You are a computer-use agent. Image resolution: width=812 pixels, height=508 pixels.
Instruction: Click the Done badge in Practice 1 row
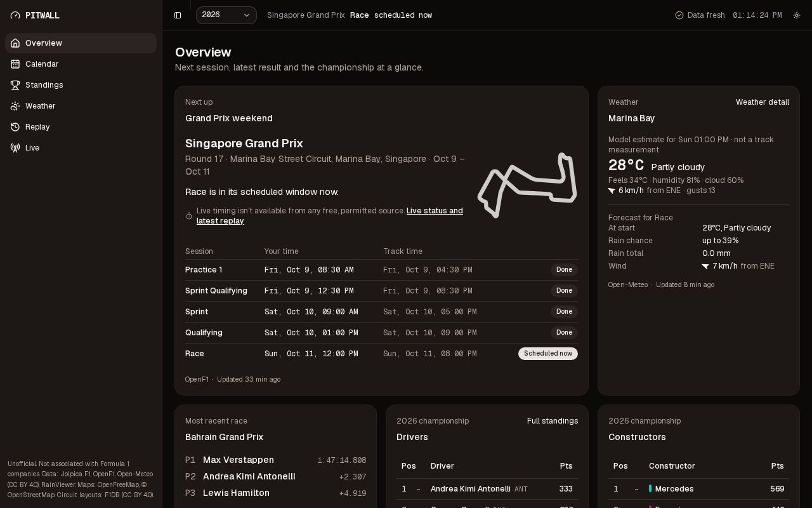coord(564,270)
